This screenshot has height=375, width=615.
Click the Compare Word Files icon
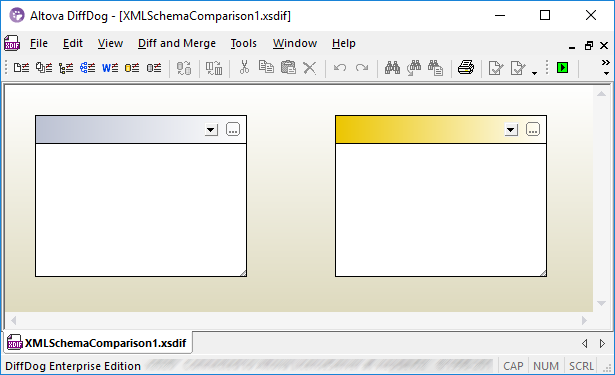pyautogui.click(x=110, y=68)
